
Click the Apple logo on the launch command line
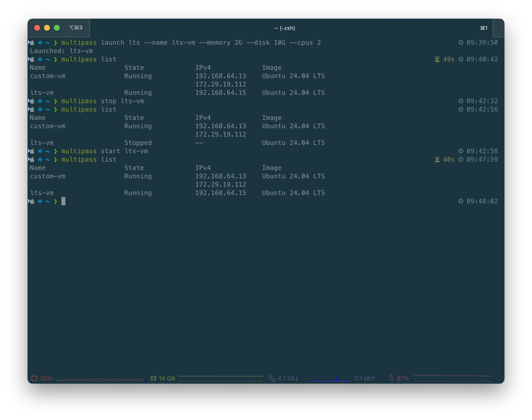click(x=32, y=42)
